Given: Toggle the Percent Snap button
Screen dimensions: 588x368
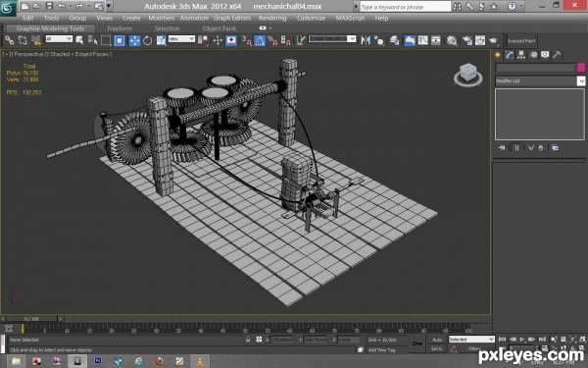Looking at the screenshot, I should point(272,40).
